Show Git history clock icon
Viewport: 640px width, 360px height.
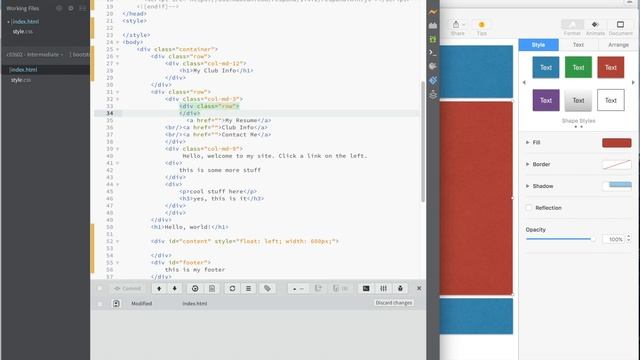(195, 289)
